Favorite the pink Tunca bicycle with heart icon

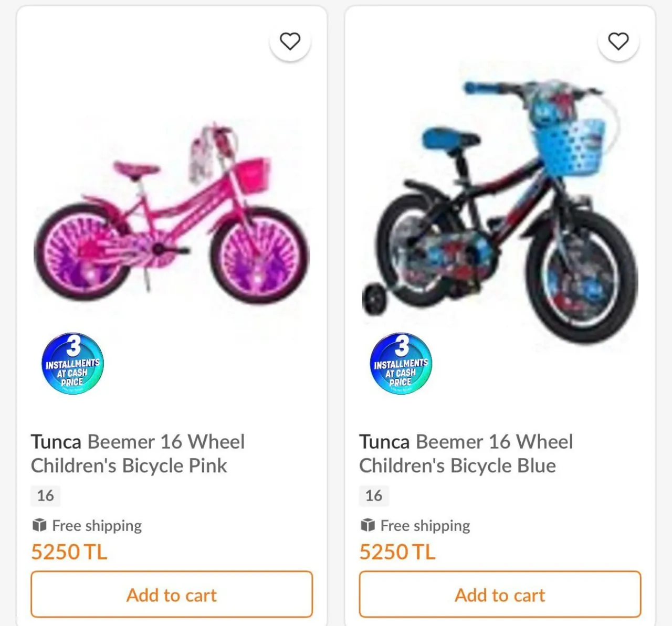290,41
